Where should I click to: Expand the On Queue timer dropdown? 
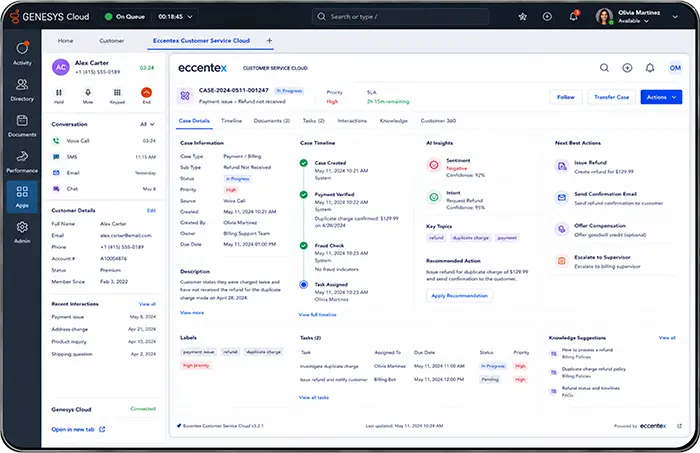point(190,17)
